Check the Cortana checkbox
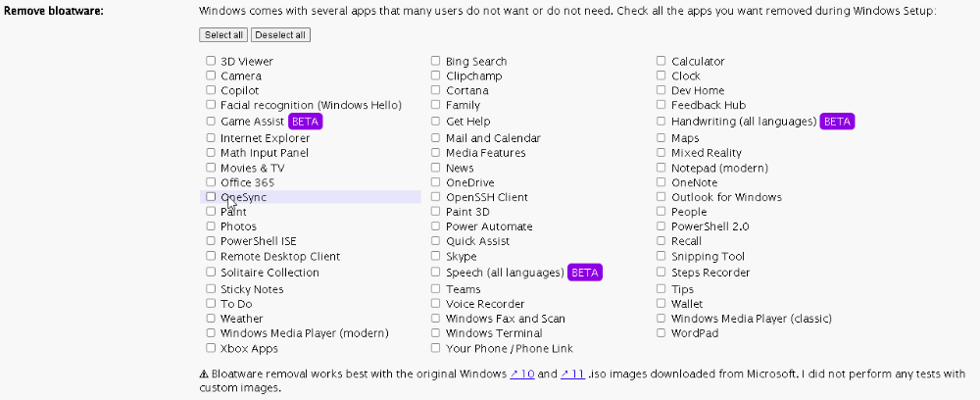Image resolution: width=980 pixels, height=400 pixels. click(x=436, y=90)
